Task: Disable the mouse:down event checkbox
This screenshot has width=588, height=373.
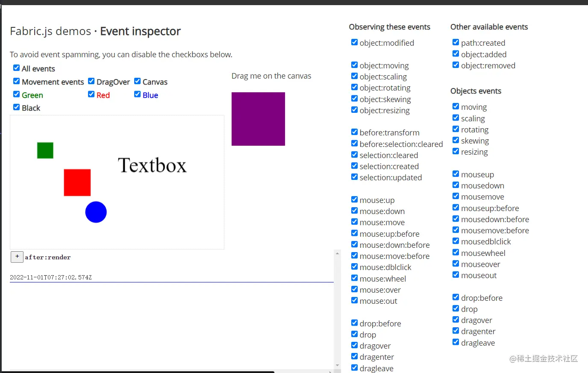Action: click(x=354, y=211)
